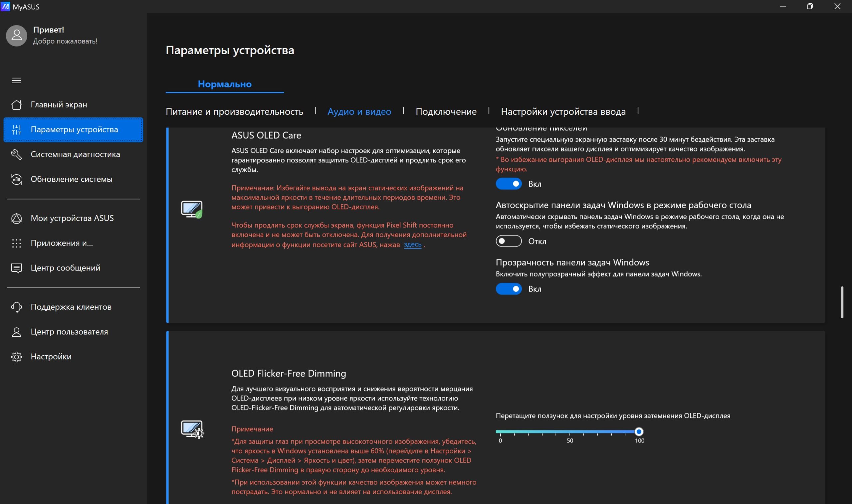Viewport: 852px width, 504px height.
Task: Click the OLED Flicker-Free Dimming heading
Action: click(x=289, y=374)
